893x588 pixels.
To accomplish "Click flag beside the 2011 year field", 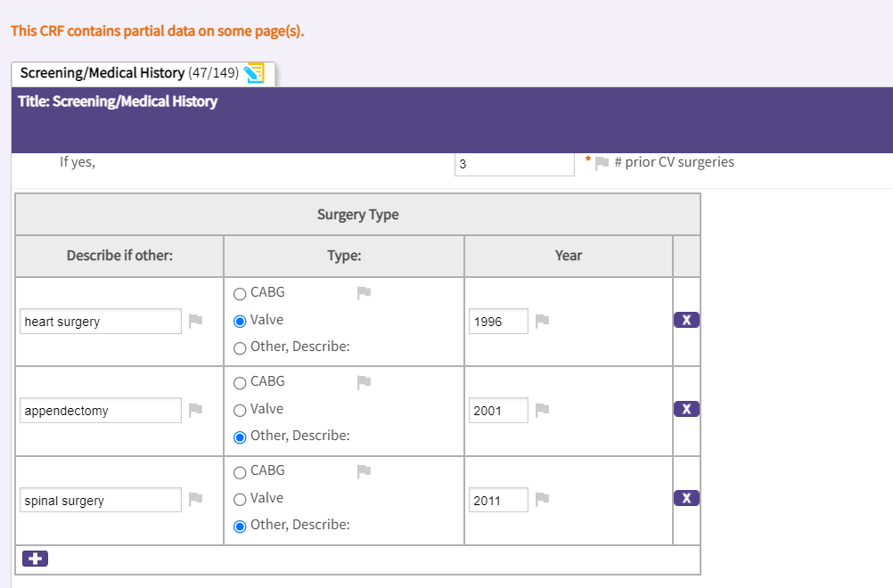I will coord(542,499).
